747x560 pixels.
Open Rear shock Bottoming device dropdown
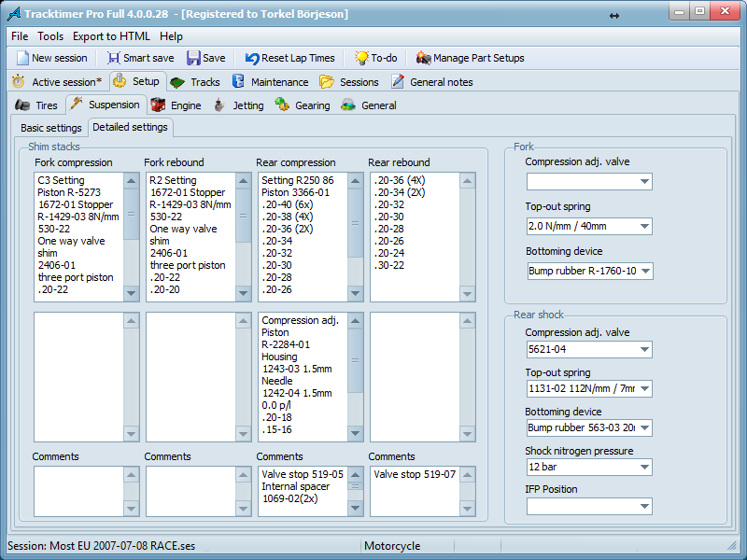click(x=644, y=427)
